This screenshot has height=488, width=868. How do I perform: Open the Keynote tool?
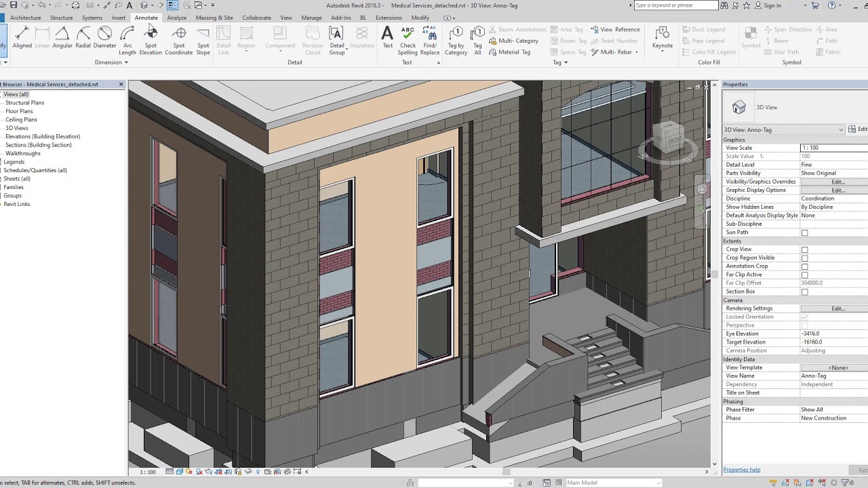[x=663, y=38]
